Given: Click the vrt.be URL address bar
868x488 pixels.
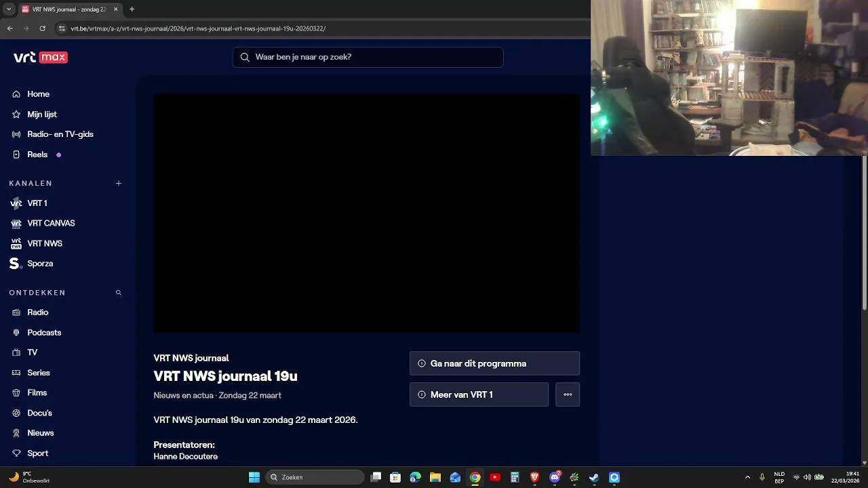Looking at the screenshot, I should point(198,28).
